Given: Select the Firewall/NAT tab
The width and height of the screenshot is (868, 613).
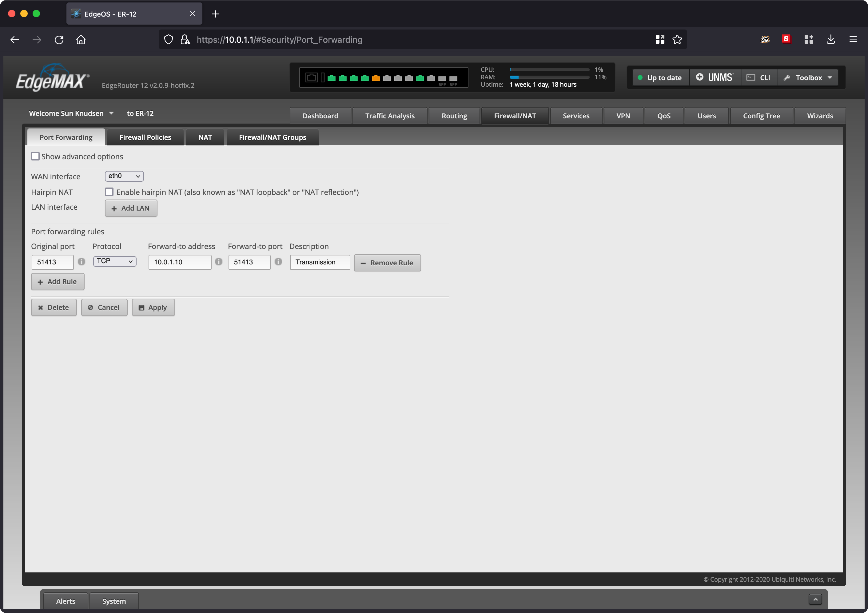Looking at the screenshot, I should point(515,116).
